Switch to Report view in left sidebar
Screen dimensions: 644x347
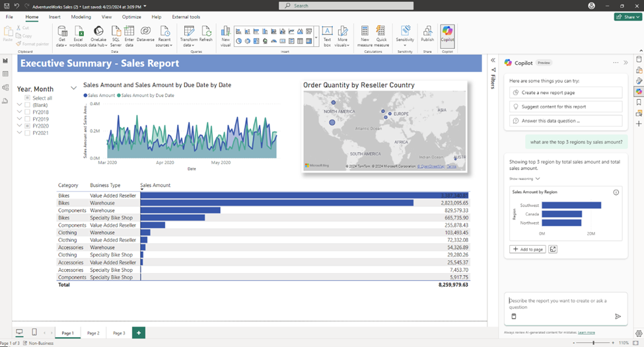5,60
